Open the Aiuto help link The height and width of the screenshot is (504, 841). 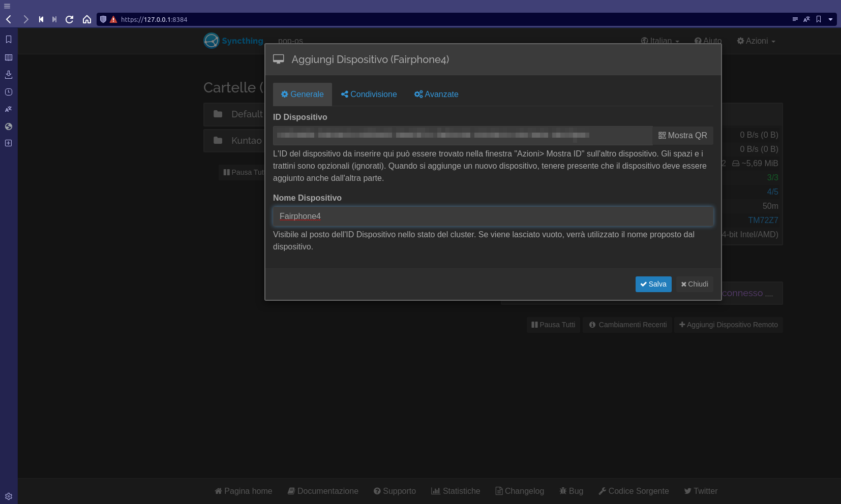(x=708, y=41)
